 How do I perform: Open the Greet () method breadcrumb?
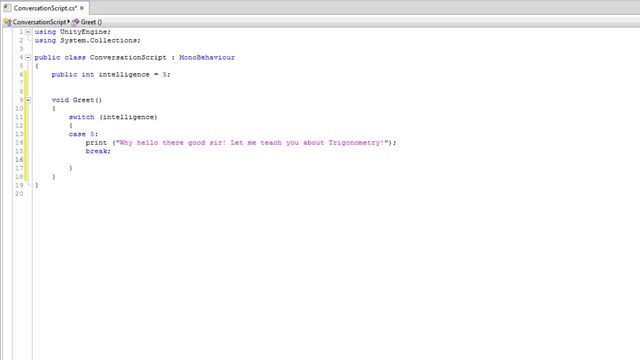pyautogui.click(x=91, y=22)
